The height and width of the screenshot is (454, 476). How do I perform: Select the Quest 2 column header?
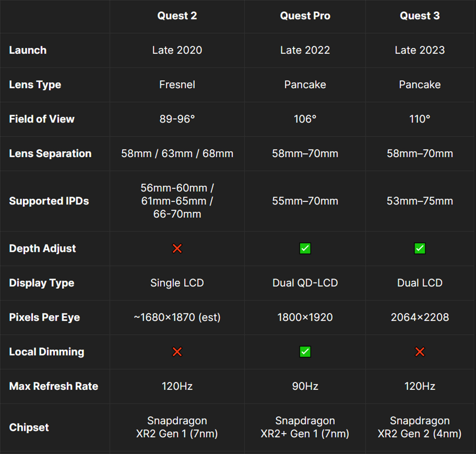click(x=177, y=16)
